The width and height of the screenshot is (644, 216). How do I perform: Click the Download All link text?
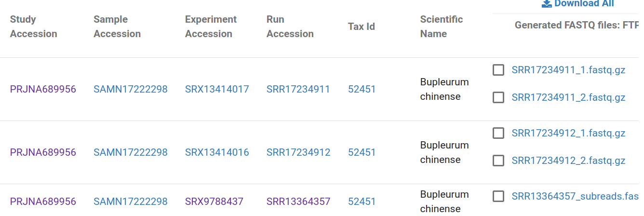click(584, 4)
